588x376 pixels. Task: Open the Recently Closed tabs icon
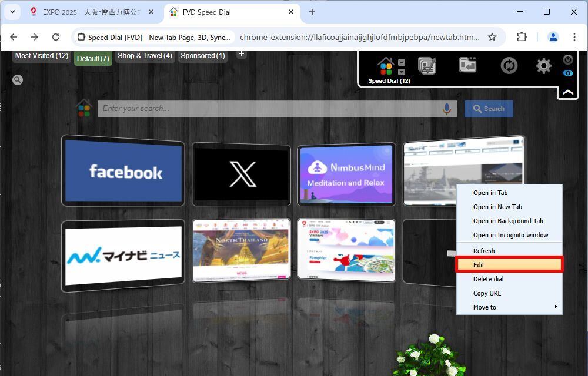[x=467, y=65]
